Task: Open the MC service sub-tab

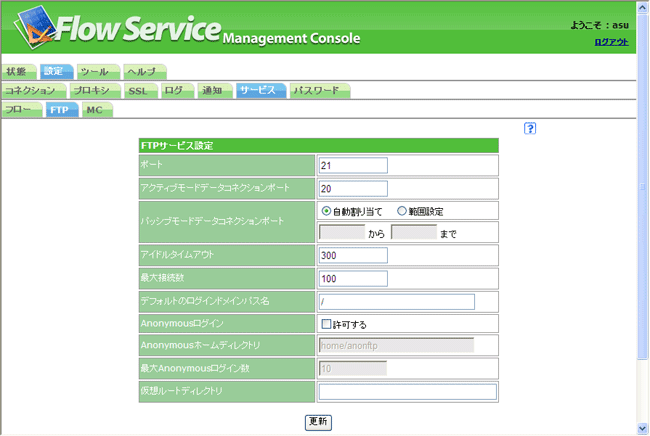Action: tap(93, 110)
